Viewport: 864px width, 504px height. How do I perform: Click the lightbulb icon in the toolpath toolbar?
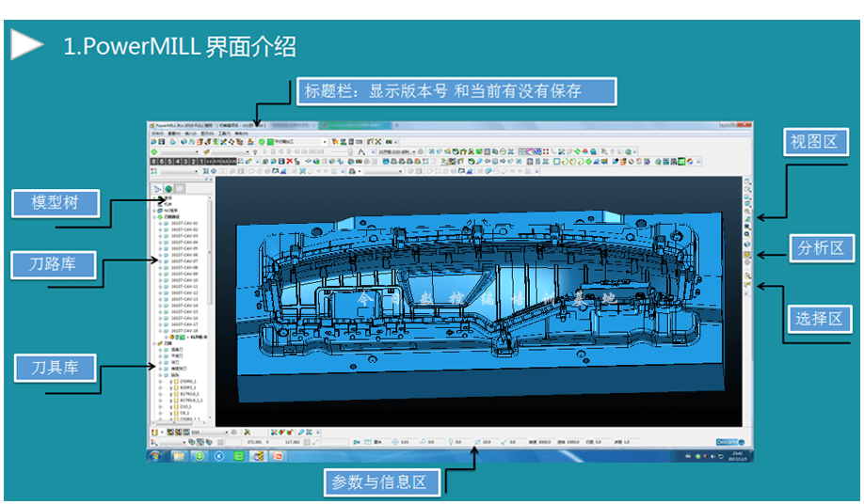255,152
